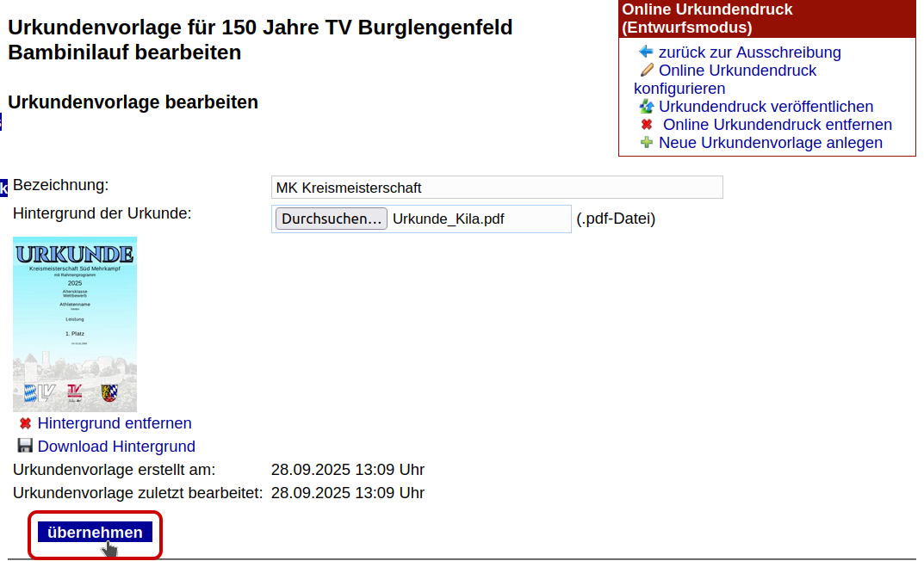Click the 'Hintergrund entfernen' text link
The width and height of the screenshot is (924, 561).
(x=115, y=423)
